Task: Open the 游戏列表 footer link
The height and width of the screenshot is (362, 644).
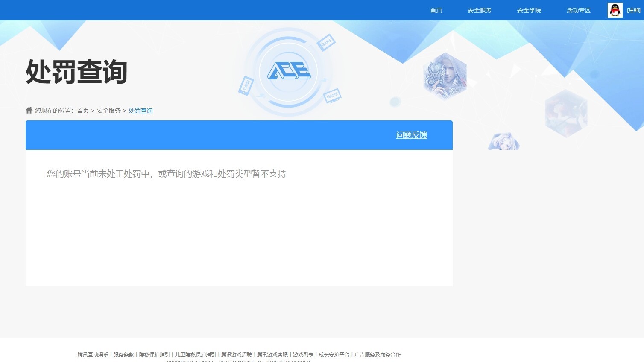Action: click(303, 355)
